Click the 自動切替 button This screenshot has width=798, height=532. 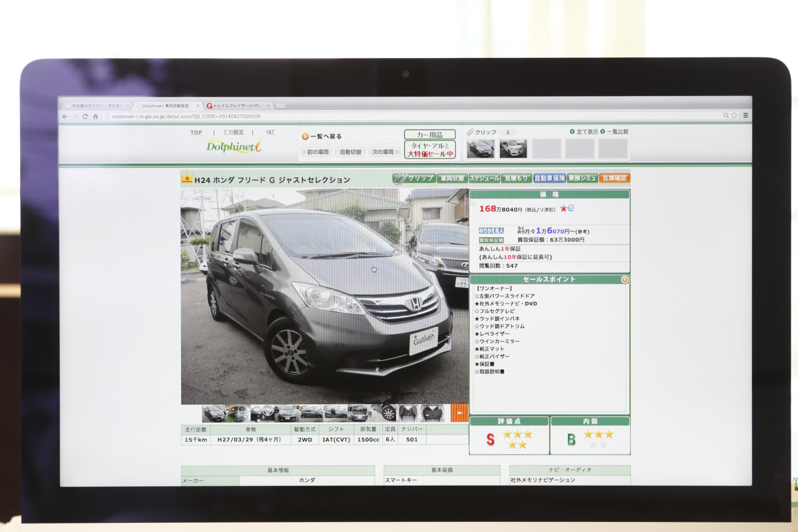(x=350, y=152)
